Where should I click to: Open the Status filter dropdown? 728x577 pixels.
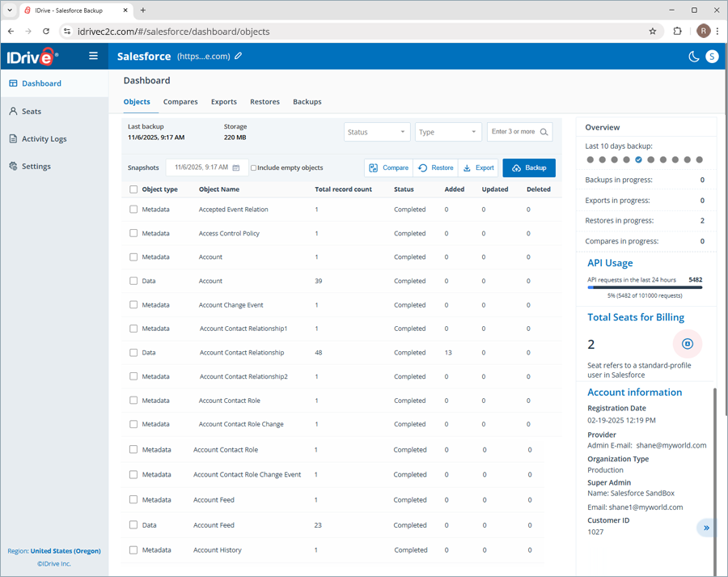[377, 132]
